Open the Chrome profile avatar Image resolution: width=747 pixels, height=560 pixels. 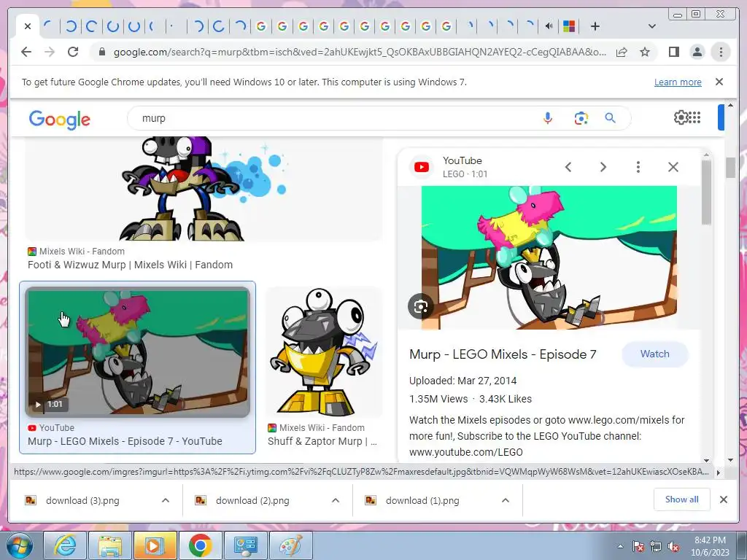[x=697, y=52]
